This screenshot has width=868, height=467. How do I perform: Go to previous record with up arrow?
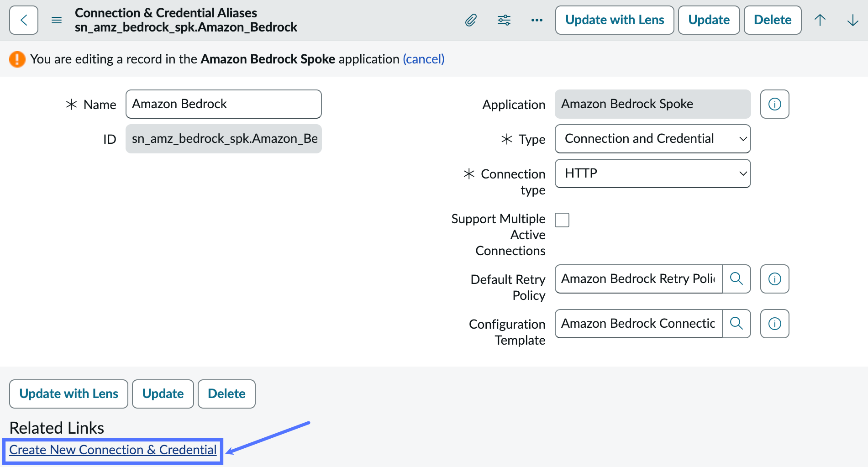point(820,20)
